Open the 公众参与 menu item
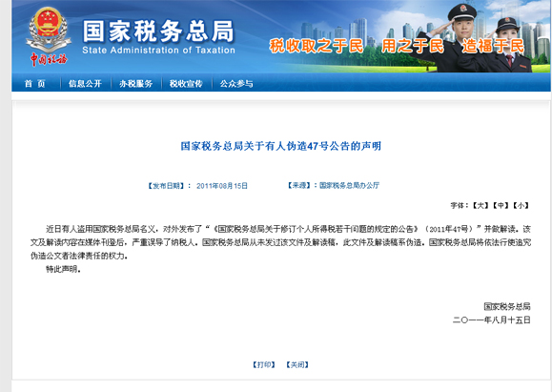This screenshot has width=552, height=392. (236, 84)
